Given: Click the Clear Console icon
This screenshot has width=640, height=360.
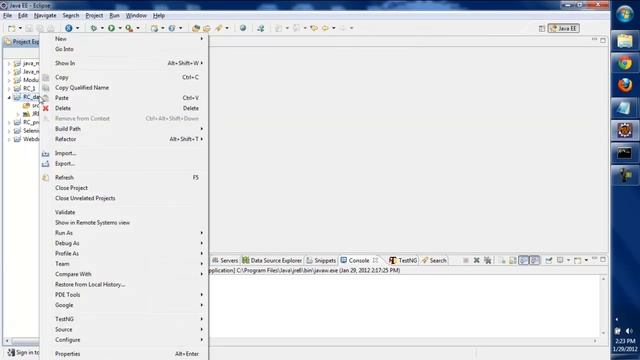Looking at the screenshot, I should tap(502, 260).
